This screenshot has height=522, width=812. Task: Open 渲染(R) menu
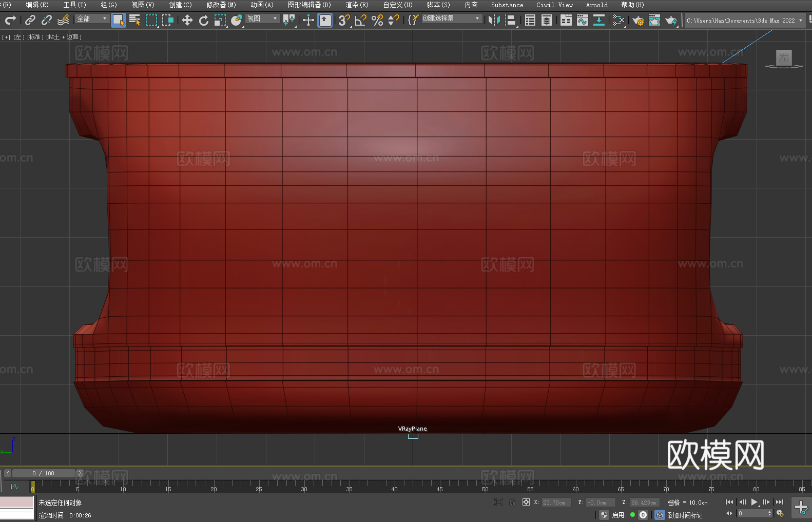coord(357,5)
